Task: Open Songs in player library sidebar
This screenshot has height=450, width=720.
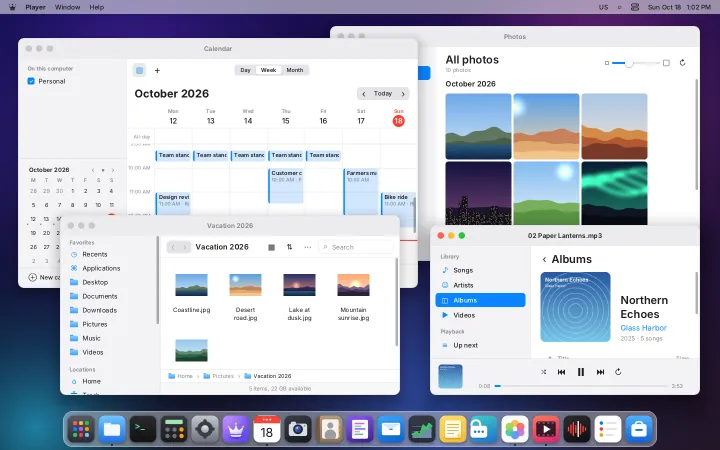Action: tap(480, 270)
